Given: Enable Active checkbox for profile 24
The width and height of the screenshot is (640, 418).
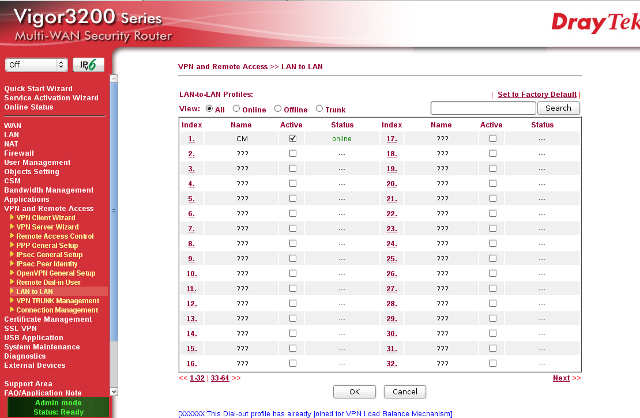Looking at the screenshot, I should click(493, 243).
